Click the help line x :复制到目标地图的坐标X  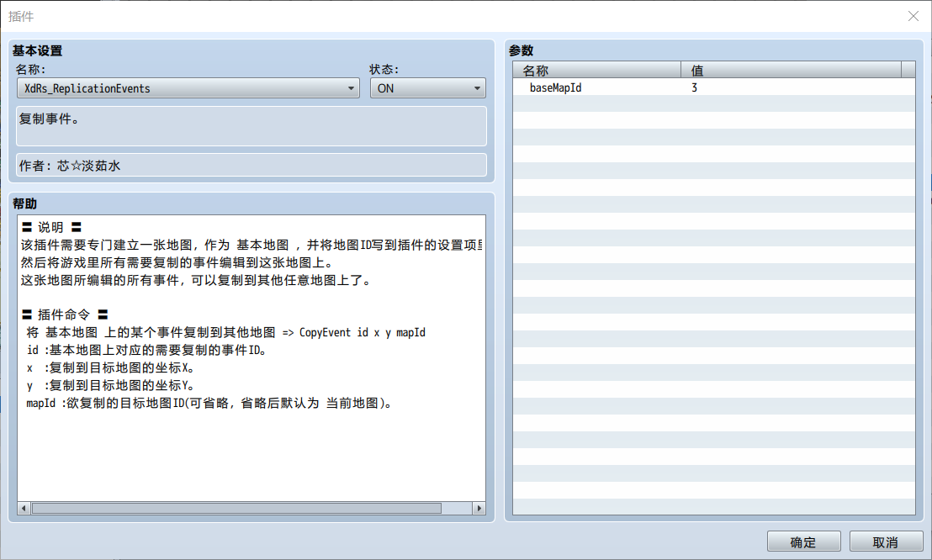coord(110,368)
